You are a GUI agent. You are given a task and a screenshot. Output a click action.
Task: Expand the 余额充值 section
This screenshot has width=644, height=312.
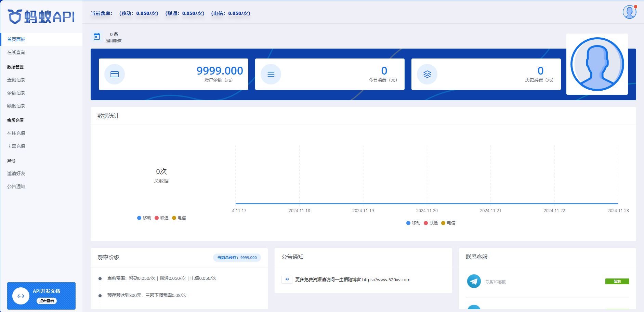click(x=15, y=120)
